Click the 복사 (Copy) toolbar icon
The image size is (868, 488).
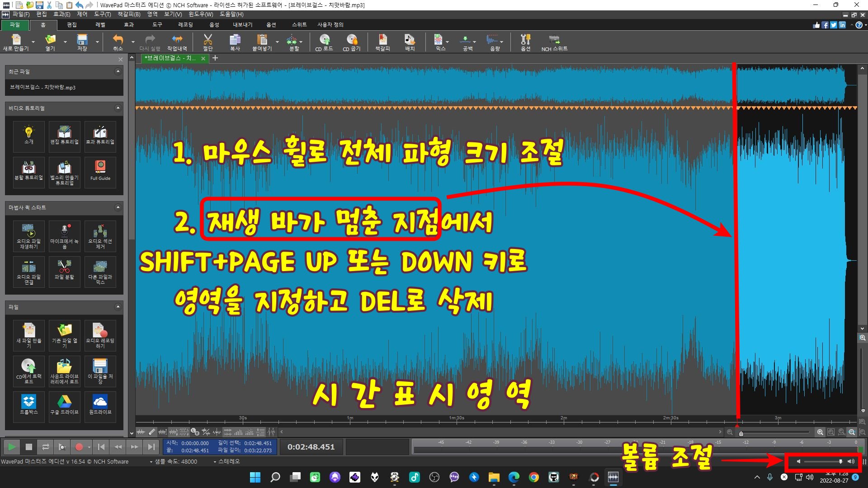pyautogui.click(x=235, y=42)
